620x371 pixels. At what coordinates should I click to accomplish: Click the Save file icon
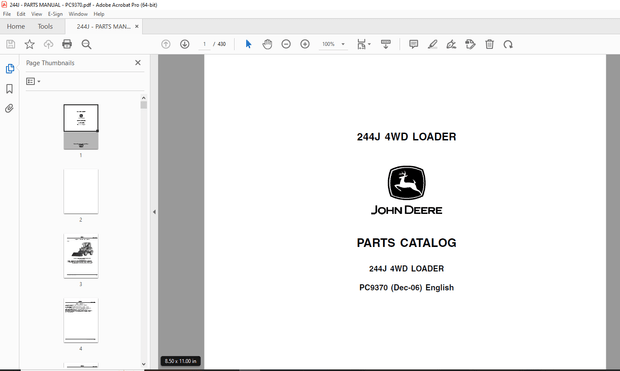(x=11, y=44)
